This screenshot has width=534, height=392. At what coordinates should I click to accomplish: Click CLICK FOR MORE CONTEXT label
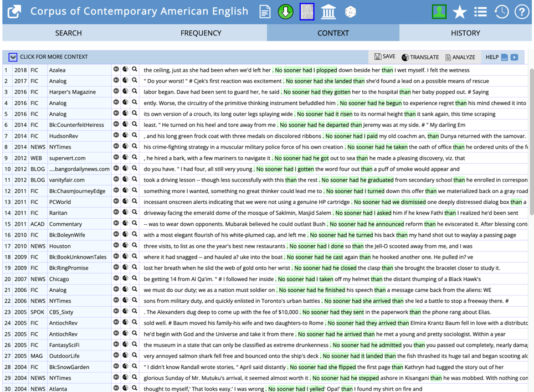(x=54, y=57)
